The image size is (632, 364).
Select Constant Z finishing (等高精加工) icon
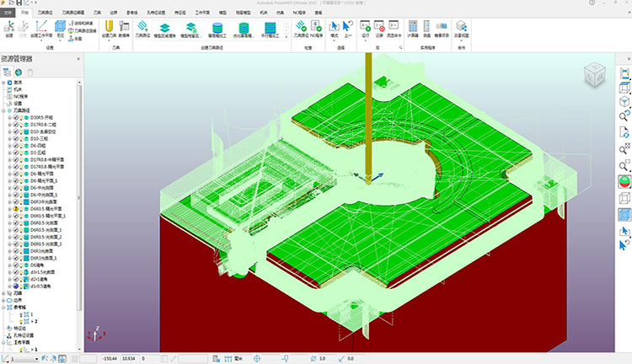coord(217,29)
